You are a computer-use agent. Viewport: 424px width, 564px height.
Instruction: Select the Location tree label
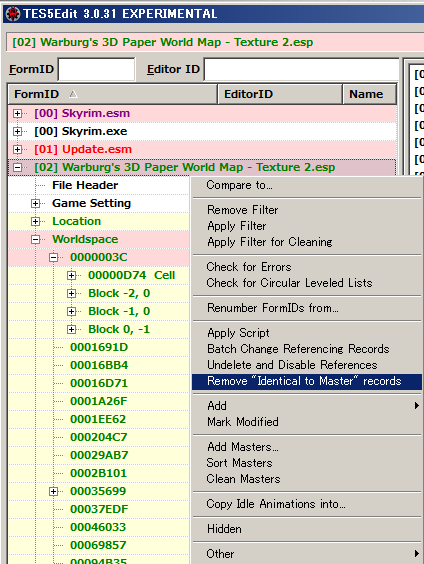[77, 221]
